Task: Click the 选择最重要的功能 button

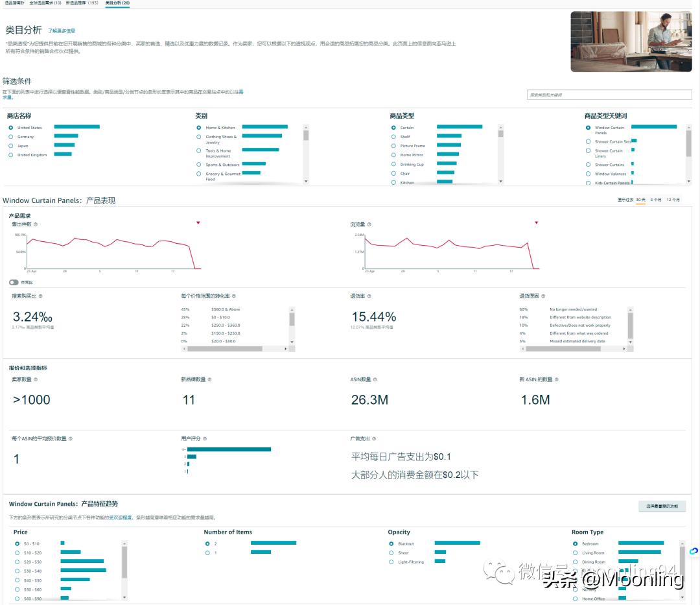Action: click(x=662, y=506)
